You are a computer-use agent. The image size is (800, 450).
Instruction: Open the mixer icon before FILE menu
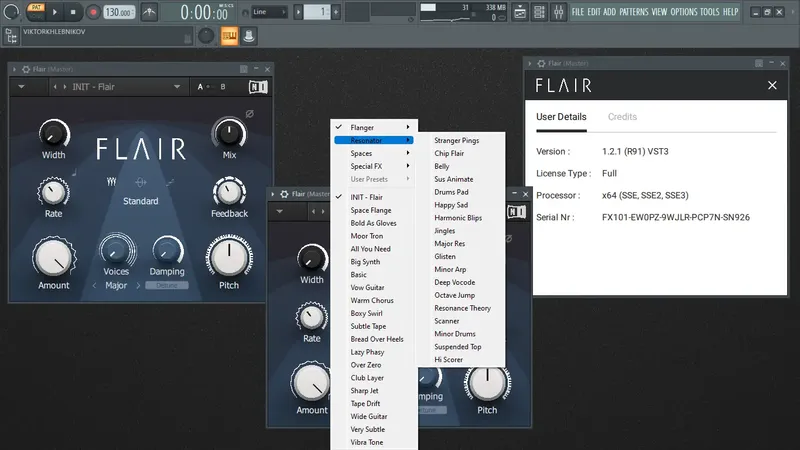pos(559,12)
